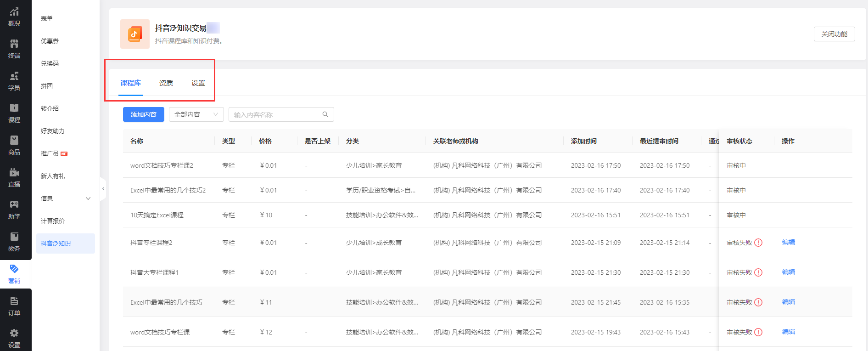The width and height of the screenshot is (868, 351).
Task: Select 抖音泛知识 in the marketing menu
Action: click(66, 243)
